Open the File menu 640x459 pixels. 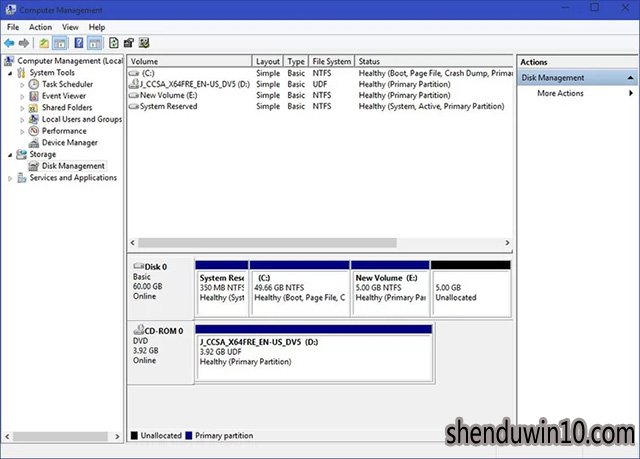point(13,27)
